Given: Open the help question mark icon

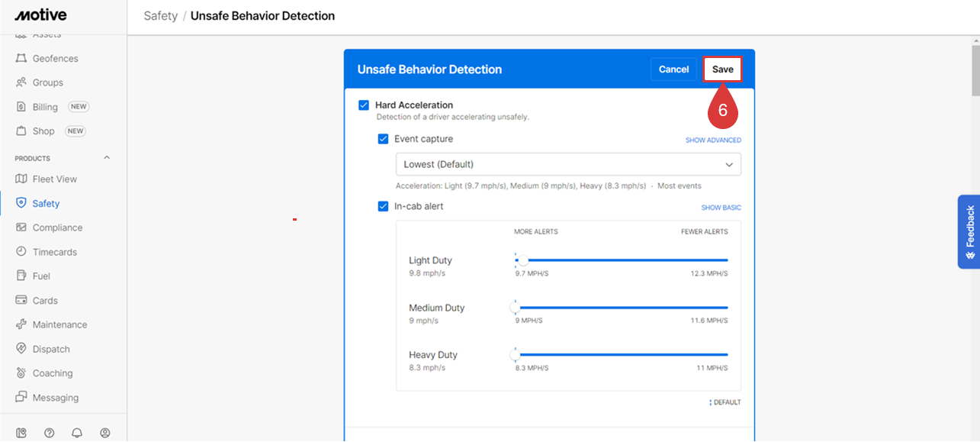Looking at the screenshot, I should [x=50, y=433].
